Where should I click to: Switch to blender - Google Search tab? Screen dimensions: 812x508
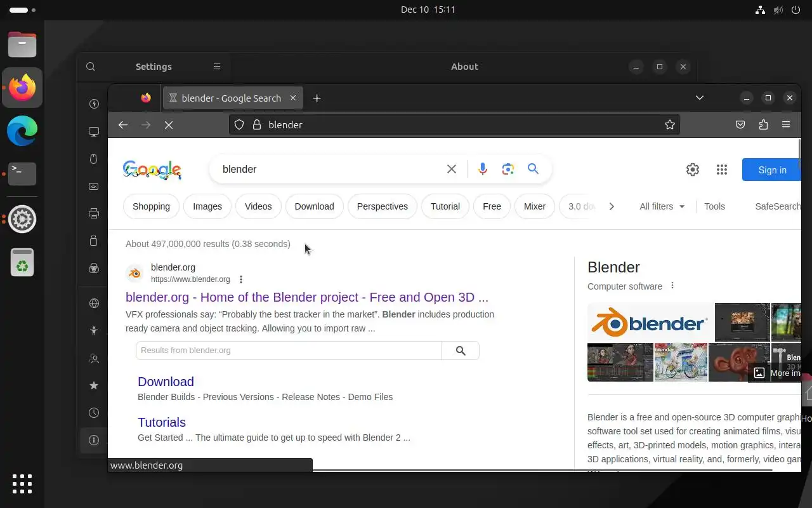(x=231, y=98)
